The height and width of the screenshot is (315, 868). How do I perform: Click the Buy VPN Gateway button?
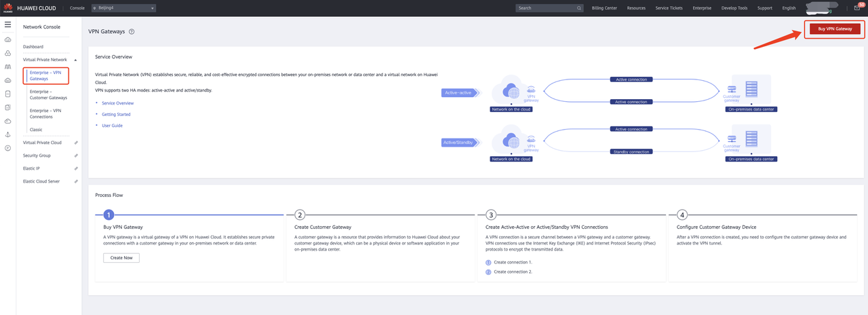[834, 29]
